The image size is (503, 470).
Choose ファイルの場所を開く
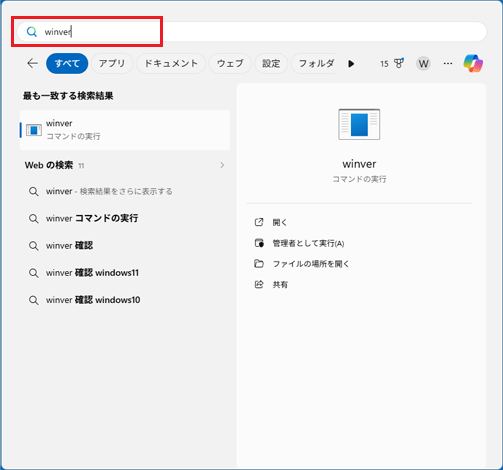coord(311,264)
